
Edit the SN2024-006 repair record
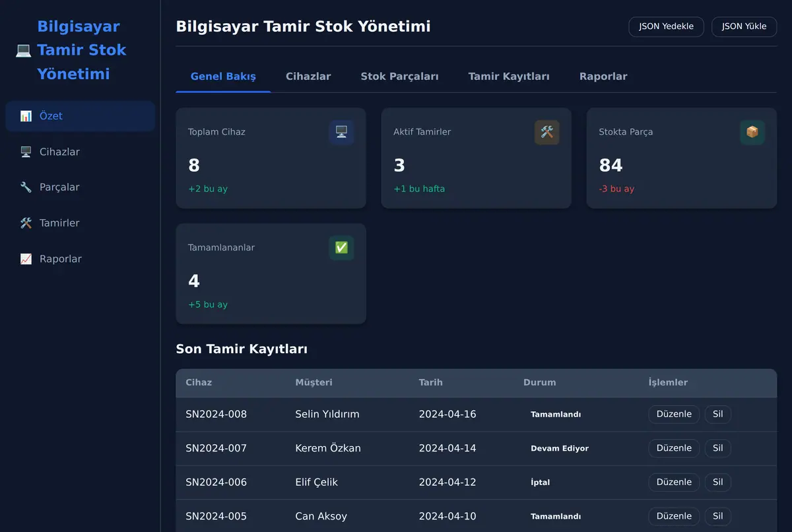(x=674, y=482)
